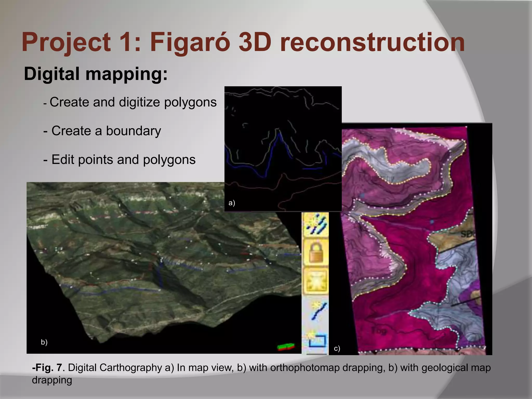
Task: Click the 'b)' label on orthophoto view
Action: click(x=44, y=342)
